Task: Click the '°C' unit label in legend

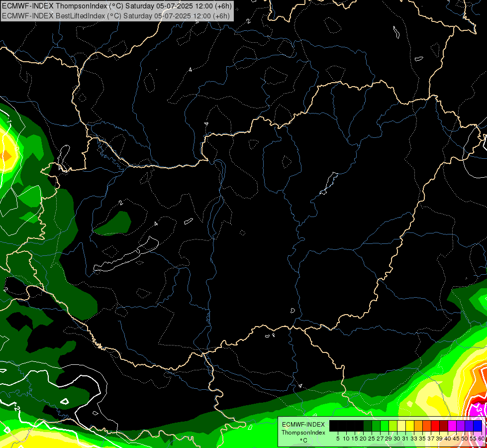Action: (x=303, y=441)
